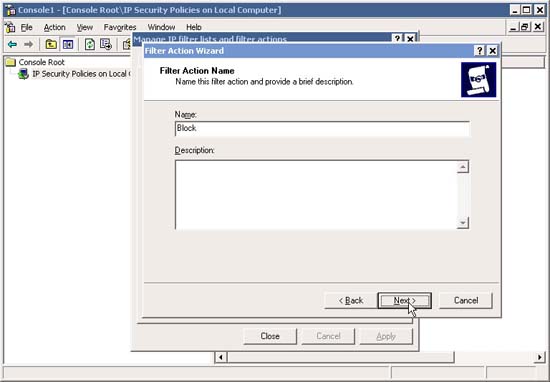The height and width of the screenshot is (382, 550).
Task: Click the wizard scroll graphic in the header
Action: (x=478, y=80)
